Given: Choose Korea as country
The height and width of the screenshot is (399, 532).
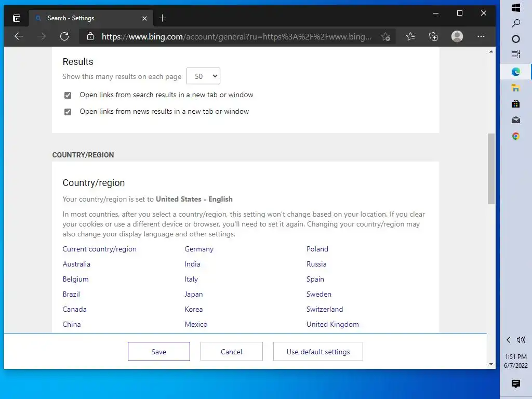Looking at the screenshot, I should coord(194,309).
